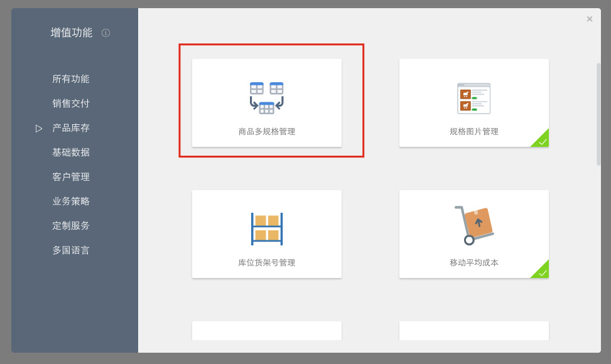Click the info icon beside 增值功能
Screen dimensions: 611x364
105,33
